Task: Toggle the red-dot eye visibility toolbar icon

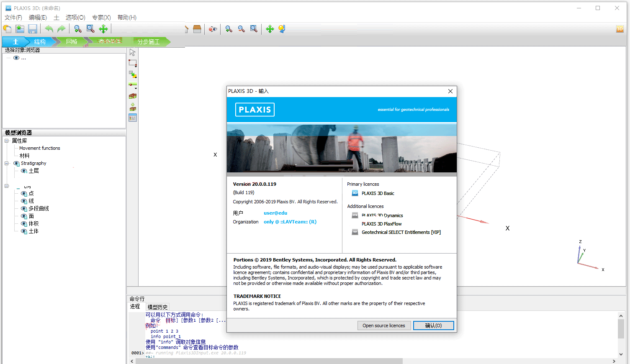Action: [213, 29]
